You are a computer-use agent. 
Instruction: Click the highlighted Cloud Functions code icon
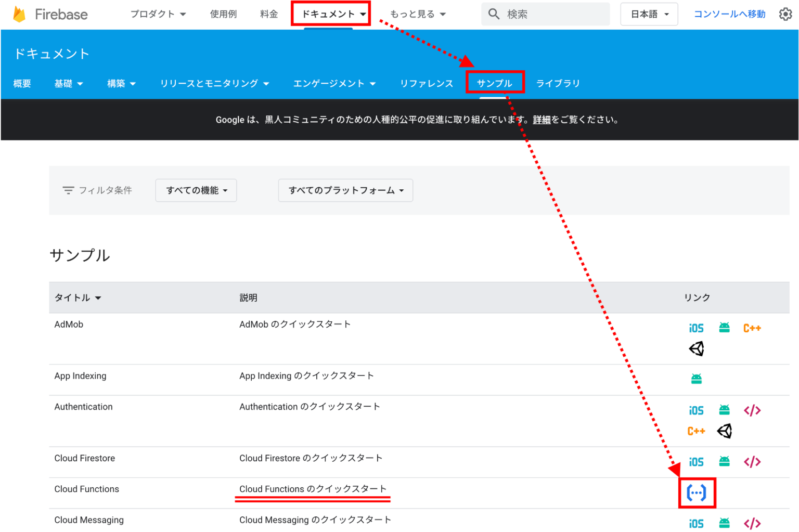tap(697, 492)
